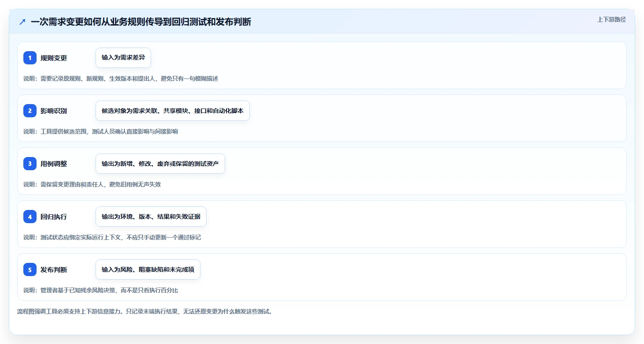Click the 上下游路径 label
644x344 pixels.
[611, 19]
